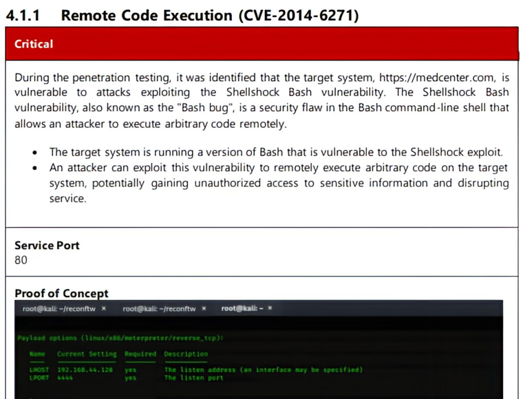Select the root@kali: ~ terminal tab

click(242, 309)
